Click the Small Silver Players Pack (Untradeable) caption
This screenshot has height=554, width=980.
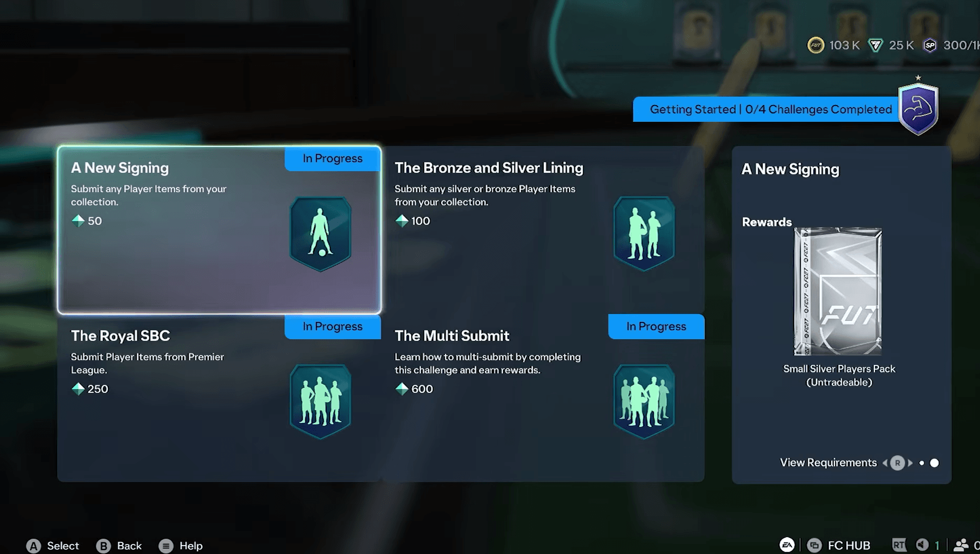coord(839,375)
